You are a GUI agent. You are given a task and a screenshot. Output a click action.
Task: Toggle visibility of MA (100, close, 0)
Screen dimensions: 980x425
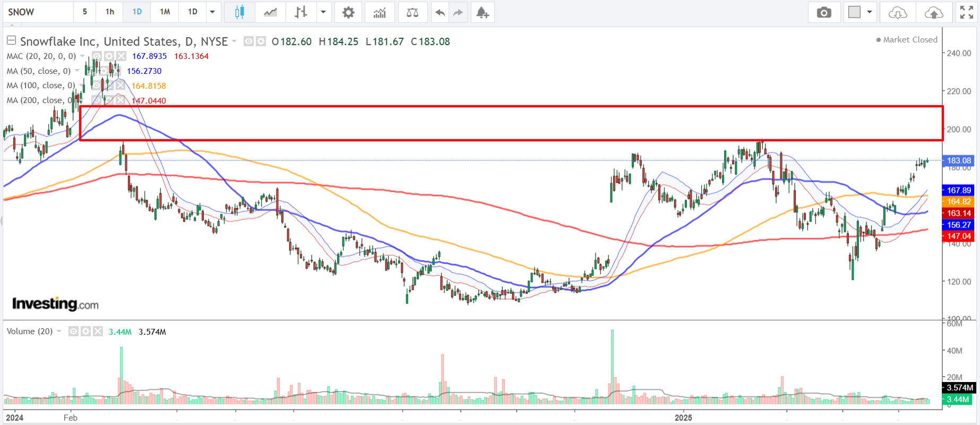pyautogui.click(x=96, y=86)
